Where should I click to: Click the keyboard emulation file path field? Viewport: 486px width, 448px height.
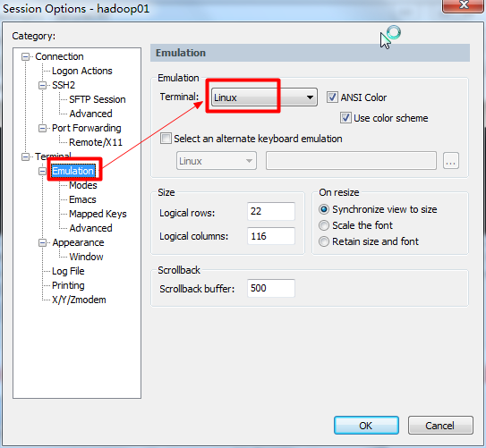click(351, 161)
